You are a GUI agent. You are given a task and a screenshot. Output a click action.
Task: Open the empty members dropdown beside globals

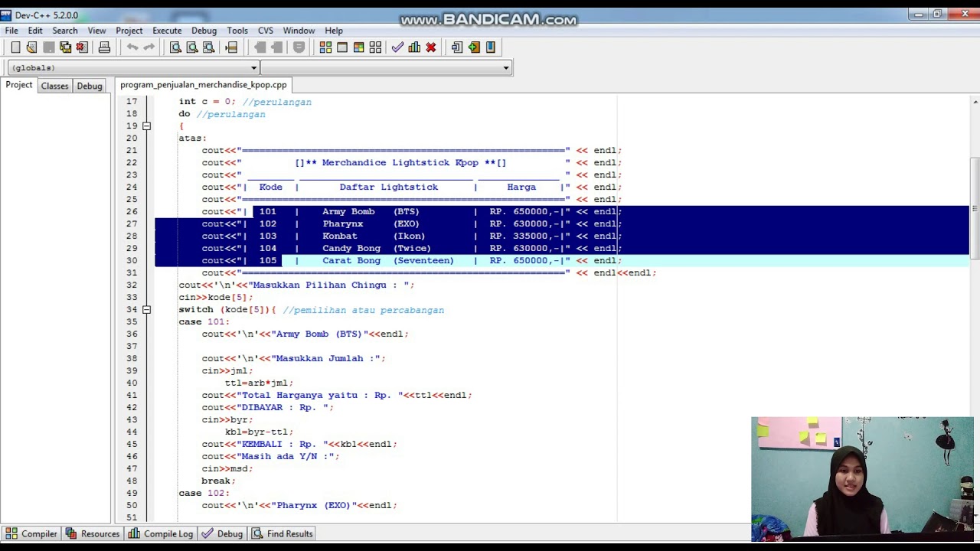386,67
